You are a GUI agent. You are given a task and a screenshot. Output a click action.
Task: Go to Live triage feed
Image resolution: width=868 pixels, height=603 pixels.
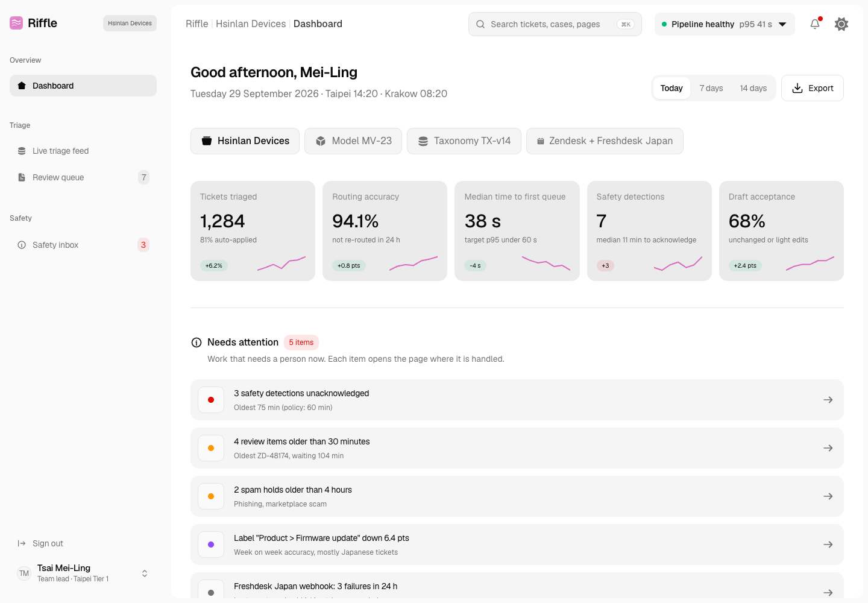[83, 151]
